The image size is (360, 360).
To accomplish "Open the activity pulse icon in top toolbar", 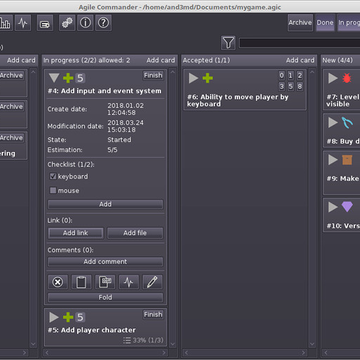I will click(x=23, y=23).
